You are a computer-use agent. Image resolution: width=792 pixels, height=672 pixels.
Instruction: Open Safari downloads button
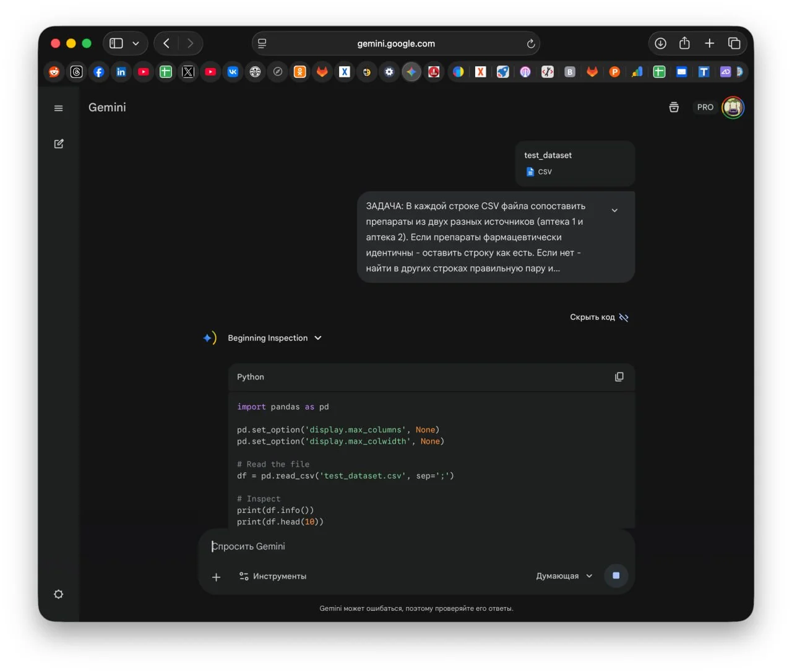660,43
